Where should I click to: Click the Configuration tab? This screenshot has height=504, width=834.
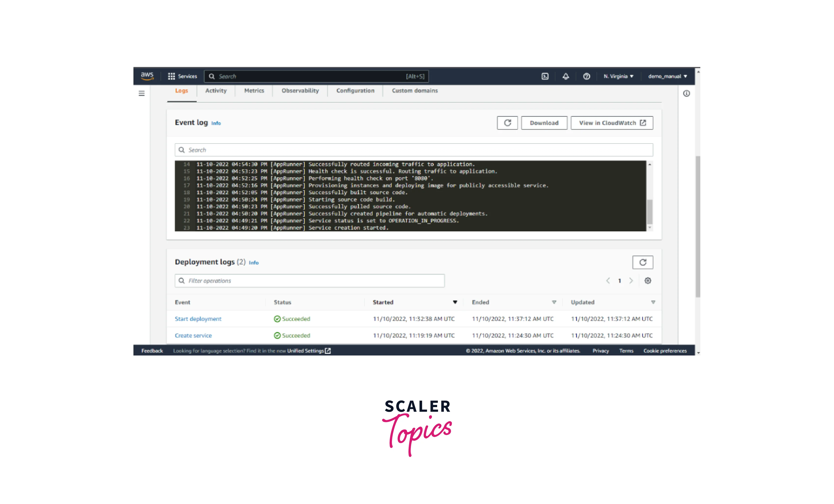pos(356,90)
